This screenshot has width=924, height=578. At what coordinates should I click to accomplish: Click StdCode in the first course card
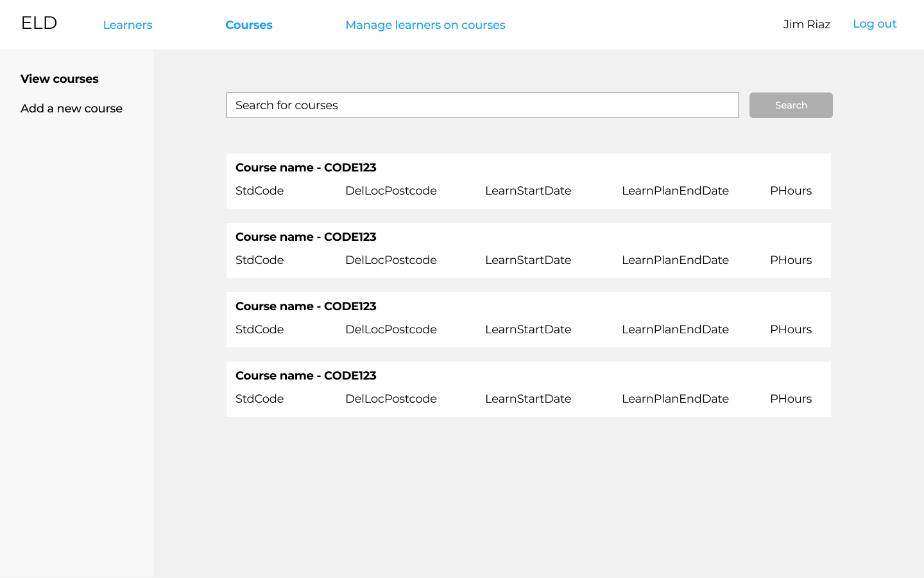pos(259,191)
